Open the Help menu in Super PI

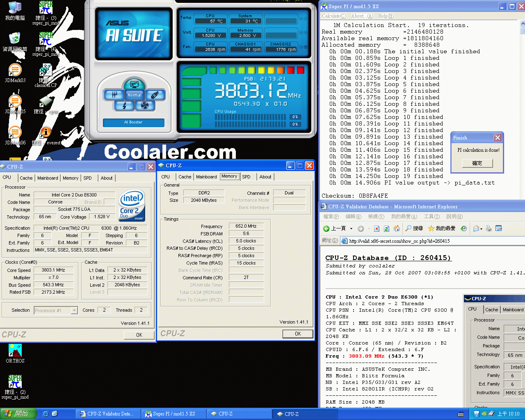coord(386,16)
